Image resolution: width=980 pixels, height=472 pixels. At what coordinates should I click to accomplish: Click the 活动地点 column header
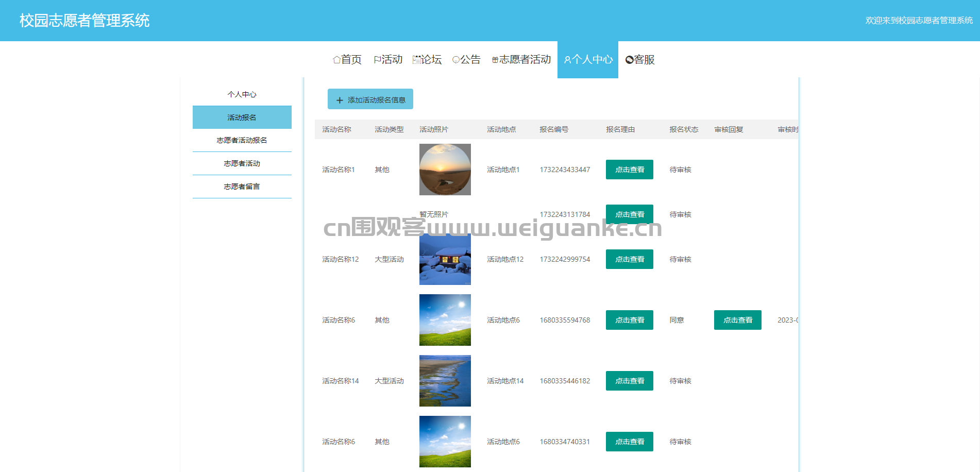click(501, 129)
